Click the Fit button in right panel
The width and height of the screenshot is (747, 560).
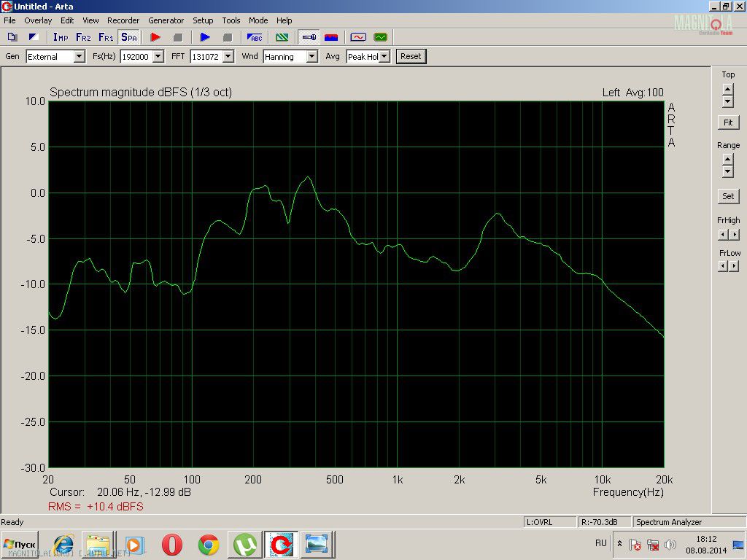[728, 122]
